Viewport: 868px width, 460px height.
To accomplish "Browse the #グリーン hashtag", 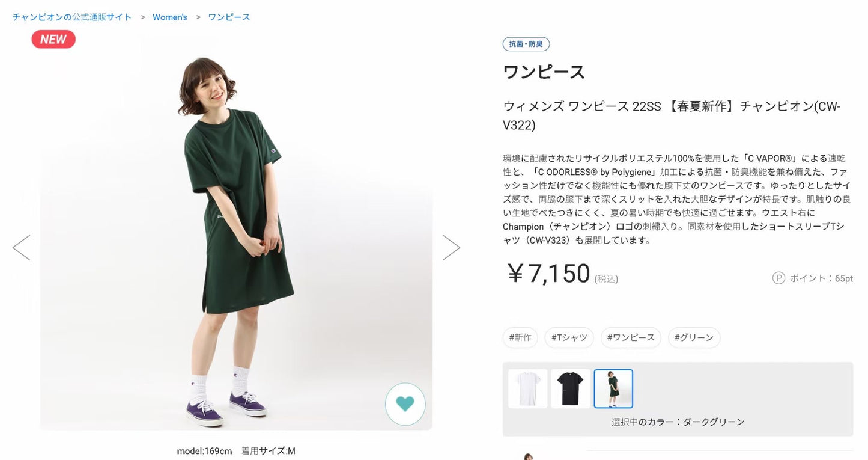I will click(x=694, y=337).
